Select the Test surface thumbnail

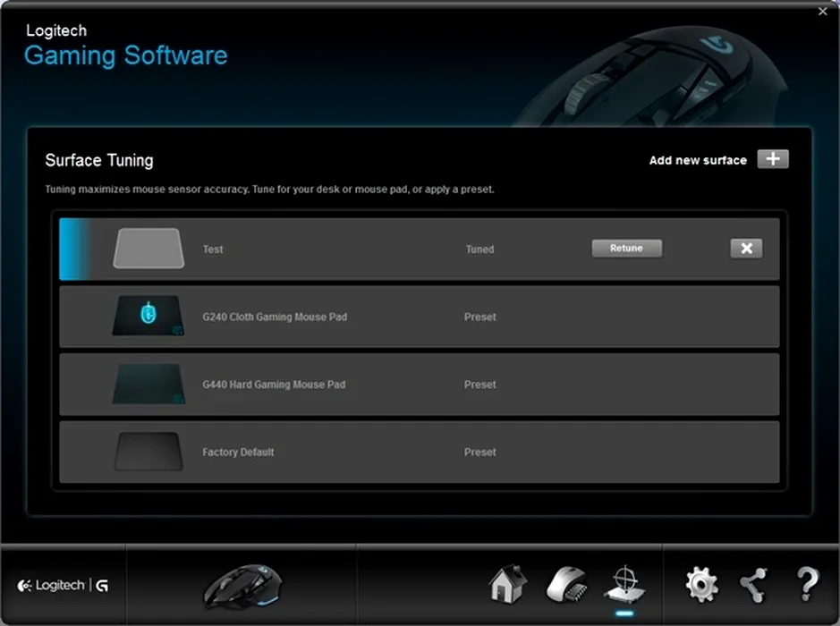148,249
